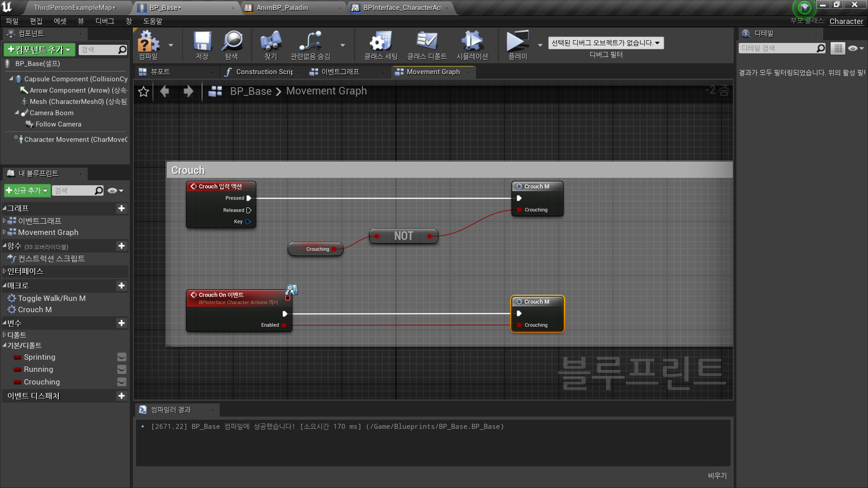Bookmark graph with the star icon

pos(143,92)
